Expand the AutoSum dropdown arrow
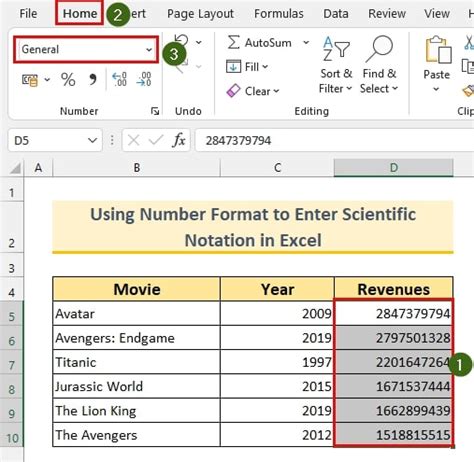The height and width of the screenshot is (462, 474). pyautogui.click(x=306, y=43)
